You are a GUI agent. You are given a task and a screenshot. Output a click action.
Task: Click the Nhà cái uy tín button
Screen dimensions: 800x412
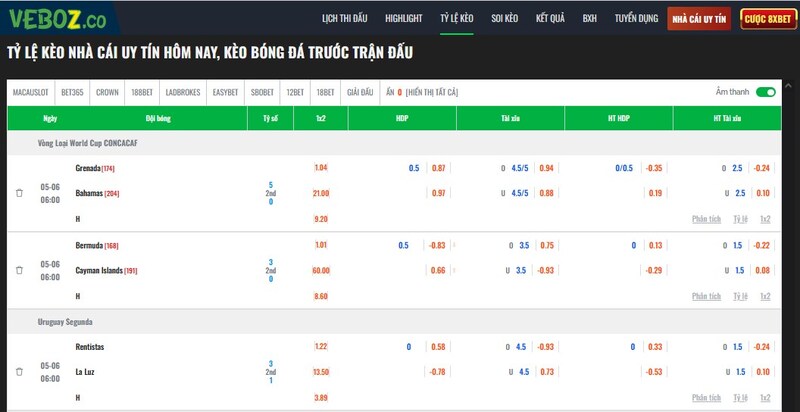coord(699,19)
